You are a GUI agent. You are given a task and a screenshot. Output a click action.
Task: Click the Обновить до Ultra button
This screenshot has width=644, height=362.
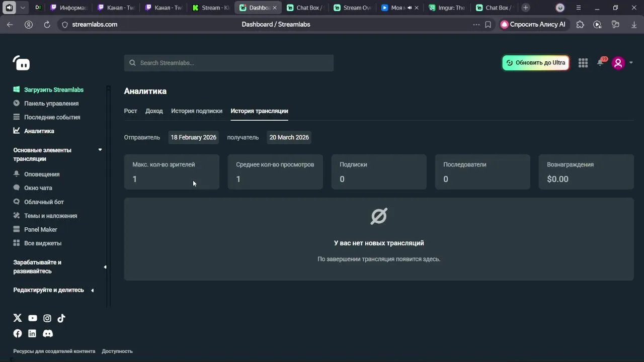[536, 63]
